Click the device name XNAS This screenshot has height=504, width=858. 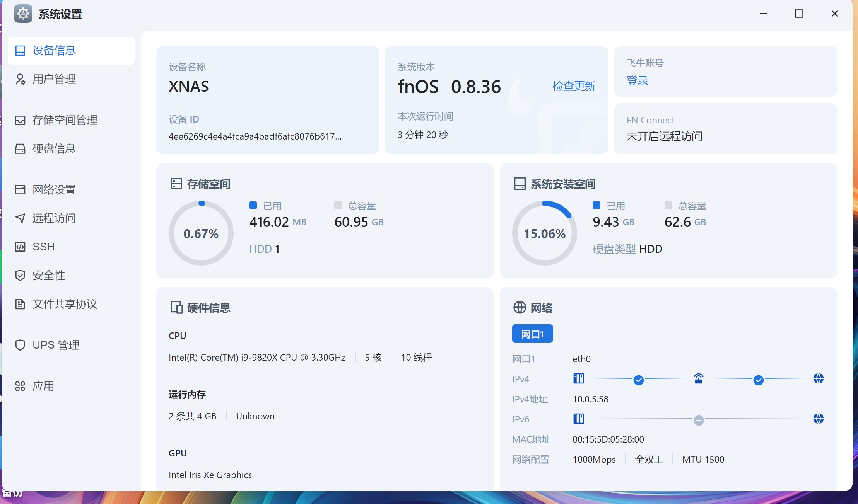point(189,86)
